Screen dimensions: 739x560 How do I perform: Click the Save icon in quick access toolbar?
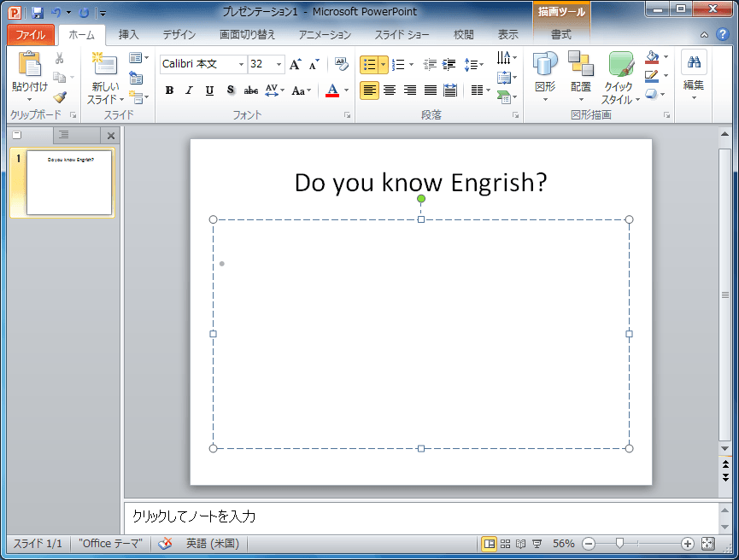tap(37, 13)
